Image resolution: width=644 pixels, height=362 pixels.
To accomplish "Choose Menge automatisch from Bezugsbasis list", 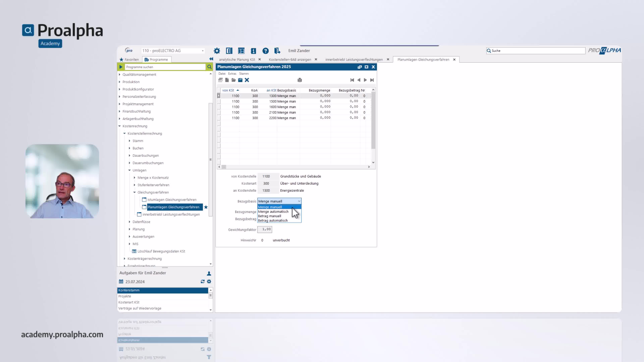I will (273, 212).
